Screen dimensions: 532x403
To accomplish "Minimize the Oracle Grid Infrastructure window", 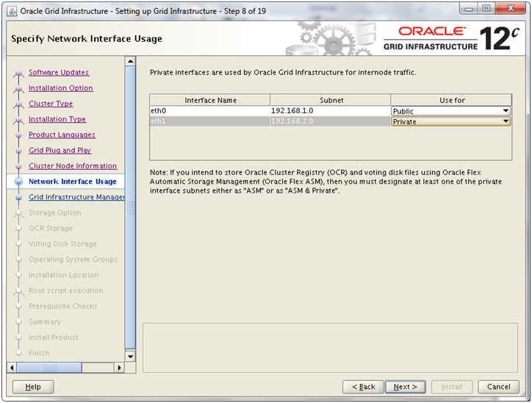I will click(x=469, y=9).
